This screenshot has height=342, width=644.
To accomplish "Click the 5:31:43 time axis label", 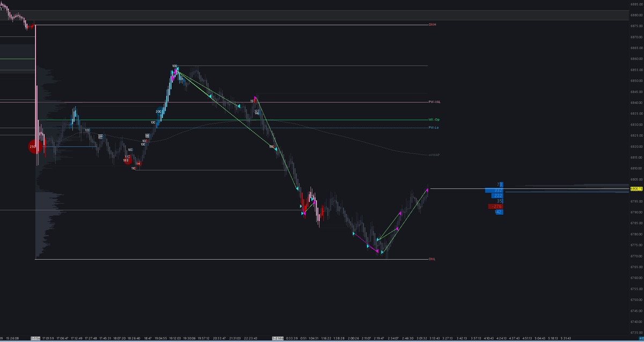I will [x=566, y=339].
